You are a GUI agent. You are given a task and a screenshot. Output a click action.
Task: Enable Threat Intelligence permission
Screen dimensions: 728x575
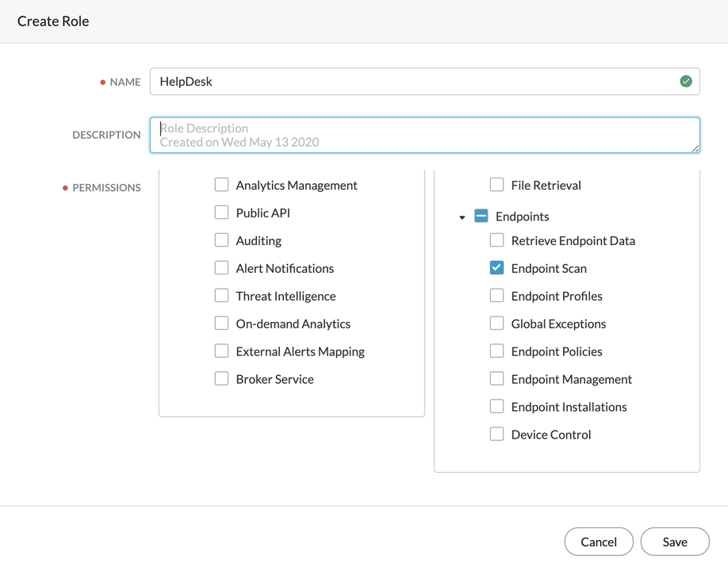coord(221,296)
